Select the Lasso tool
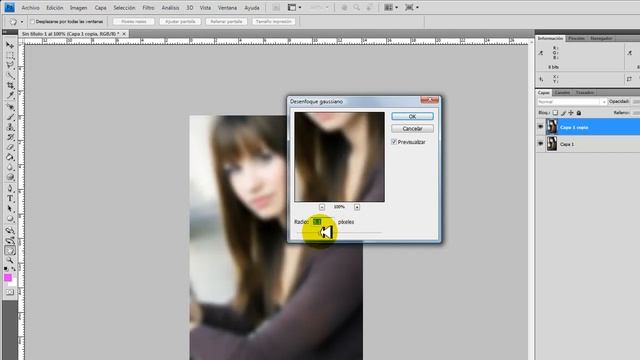 pos(10,65)
